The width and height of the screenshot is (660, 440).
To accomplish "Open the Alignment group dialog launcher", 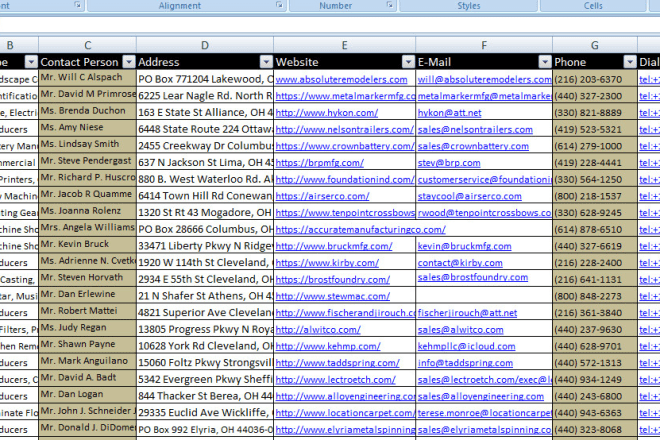I will (279, 5).
